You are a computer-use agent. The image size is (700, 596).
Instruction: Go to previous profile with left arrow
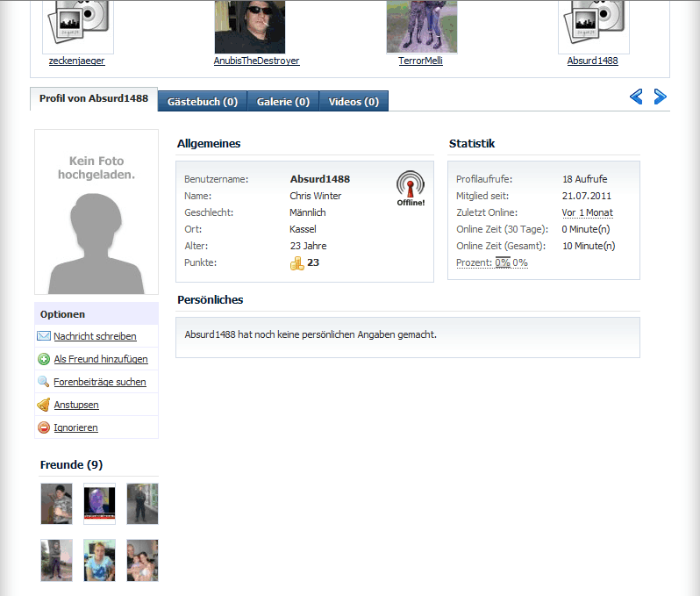(636, 97)
